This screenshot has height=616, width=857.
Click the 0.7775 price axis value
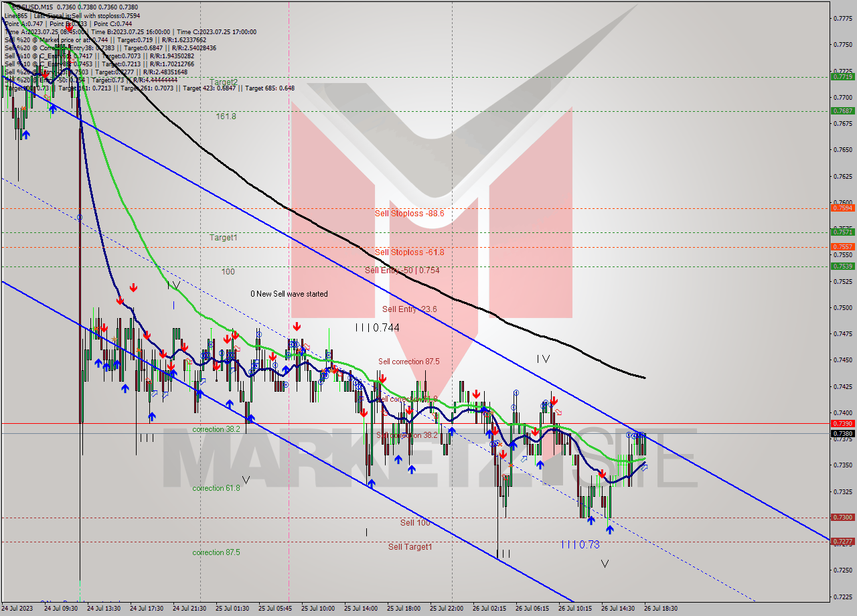[843, 19]
